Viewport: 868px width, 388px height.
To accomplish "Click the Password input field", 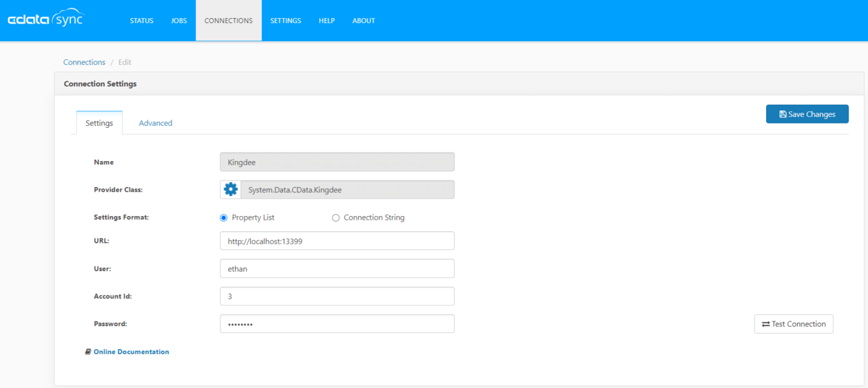I will pos(337,324).
